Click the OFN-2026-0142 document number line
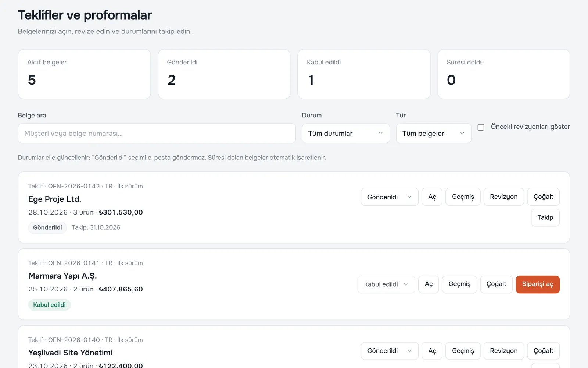Screen dimensions: 588x368 click(86, 186)
